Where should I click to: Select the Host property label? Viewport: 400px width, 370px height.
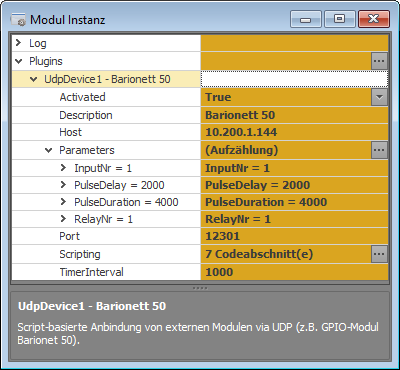pyautogui.click(x=70, y=132)
